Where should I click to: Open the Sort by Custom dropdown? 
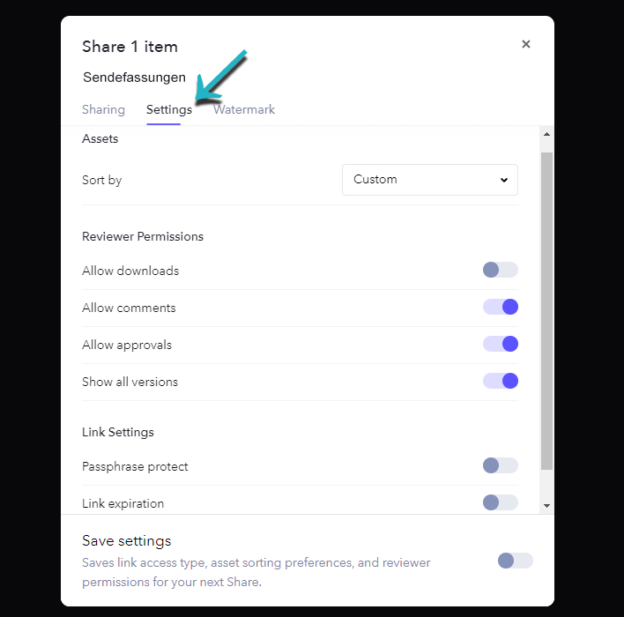pyautogui.click(x=430, y=180)
